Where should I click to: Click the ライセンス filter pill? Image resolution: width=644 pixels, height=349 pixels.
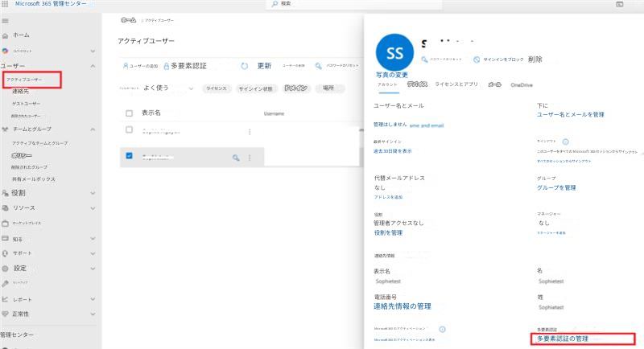coord(217,88)
